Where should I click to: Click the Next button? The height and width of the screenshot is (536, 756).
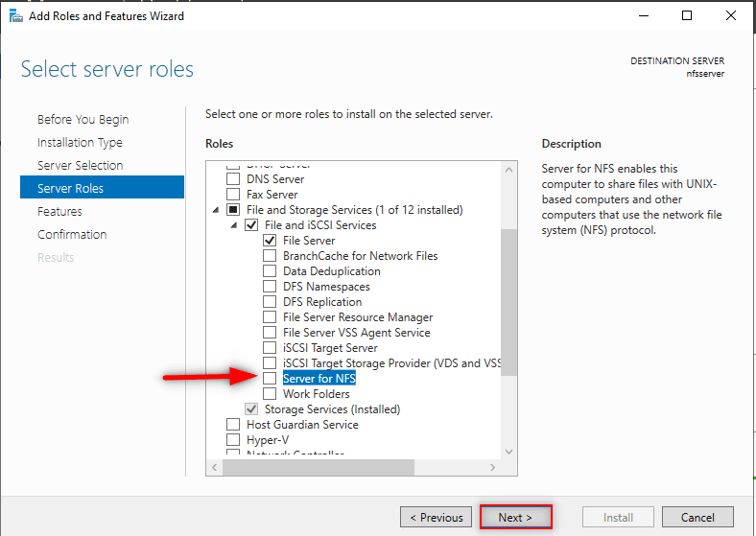[x=517, y=517]
